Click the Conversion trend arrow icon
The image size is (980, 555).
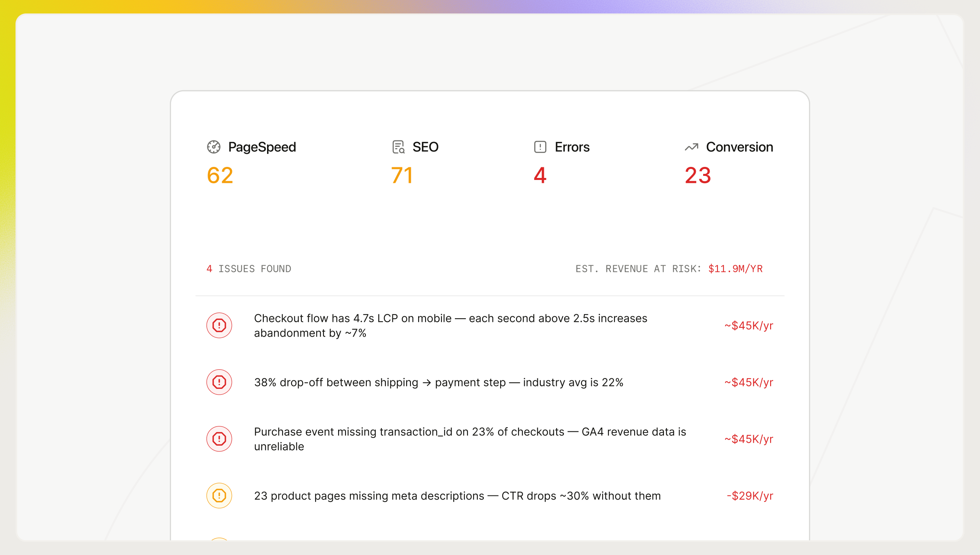coord(692,147)
